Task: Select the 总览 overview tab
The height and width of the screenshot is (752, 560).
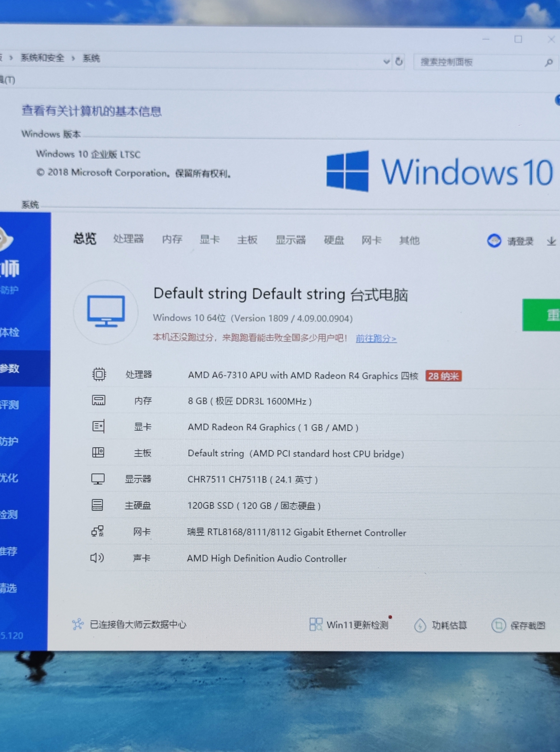Action: click(85, 239)
